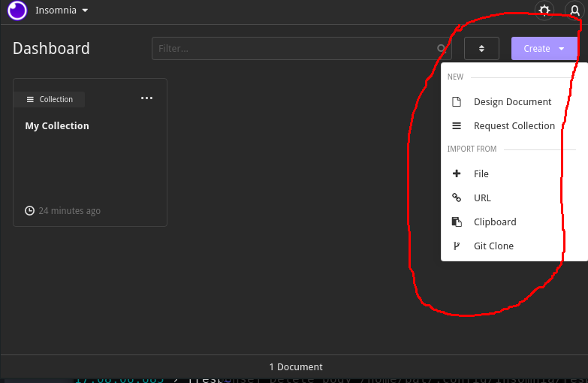588x383 pixels.
Task: Click the Dashboard heading
Action: 51,48
